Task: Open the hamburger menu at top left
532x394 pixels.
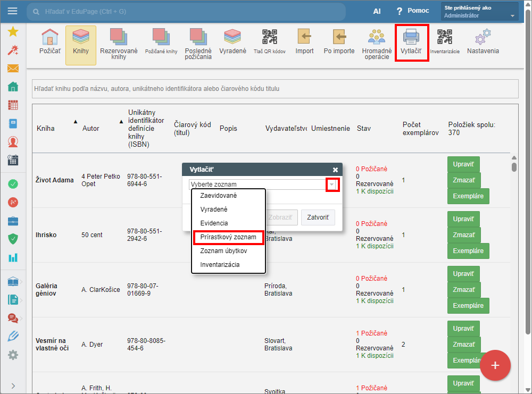Action: [13, 11]
